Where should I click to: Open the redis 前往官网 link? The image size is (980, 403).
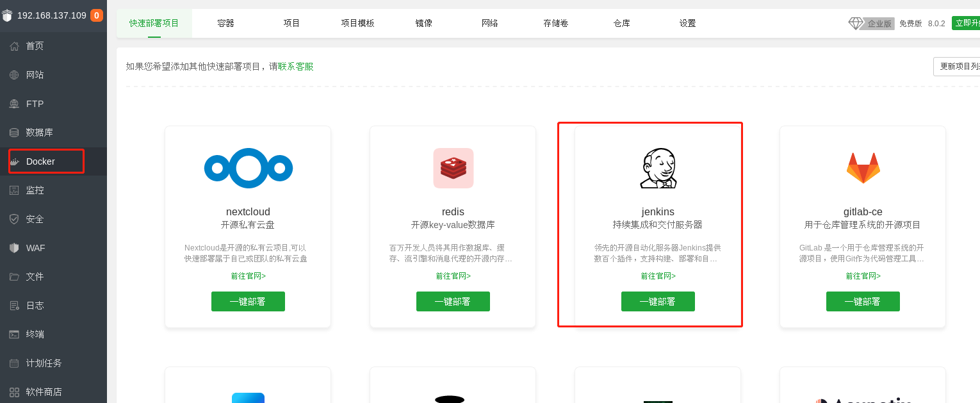pyautogui.click(x=453, y=276)
